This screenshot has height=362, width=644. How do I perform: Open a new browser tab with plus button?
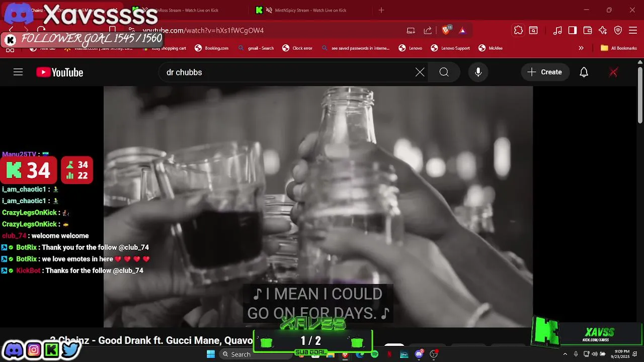point(381,10)
